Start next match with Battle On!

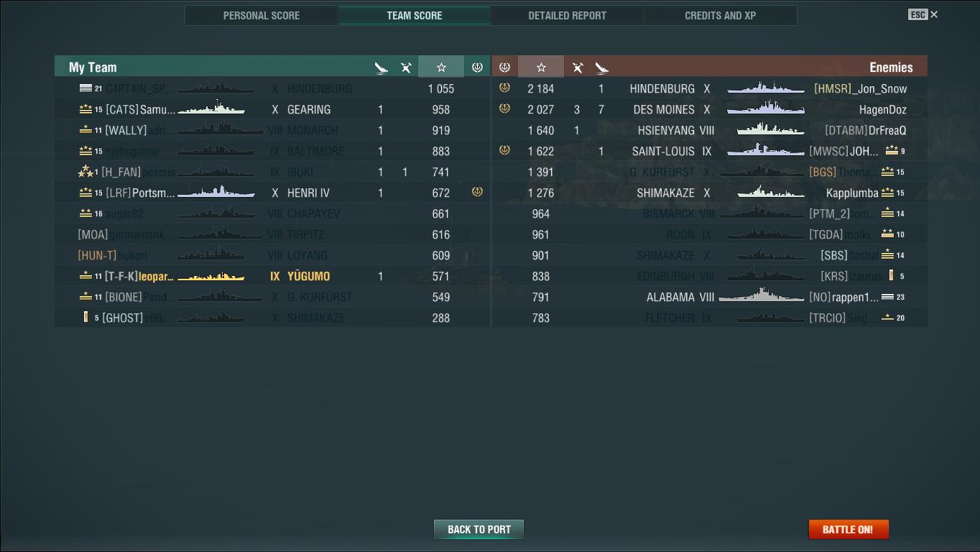coord(848,529)
